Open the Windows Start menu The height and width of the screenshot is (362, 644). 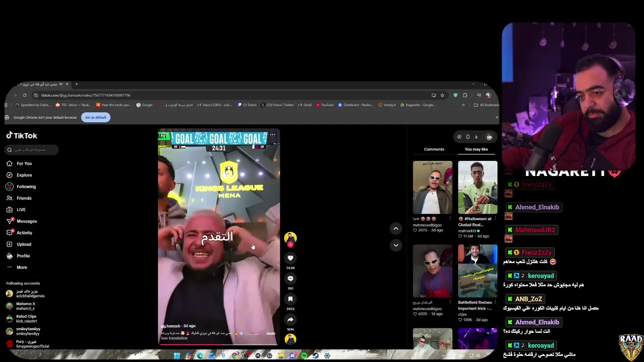[x=177, y=355]
